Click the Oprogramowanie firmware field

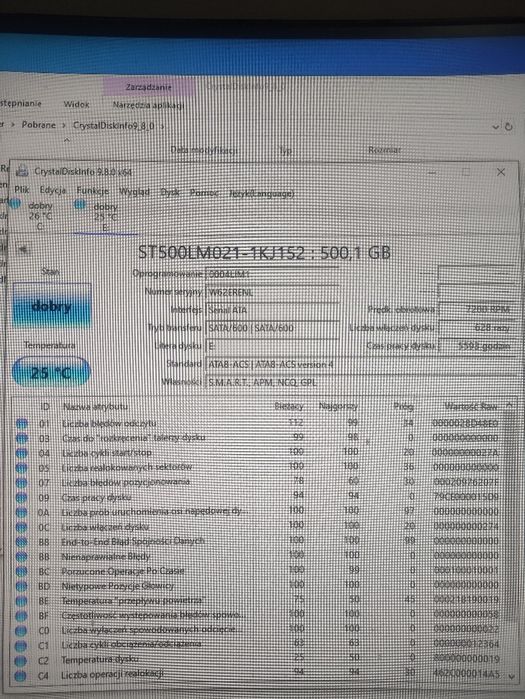pyautogui.click(x=272, y=274)
